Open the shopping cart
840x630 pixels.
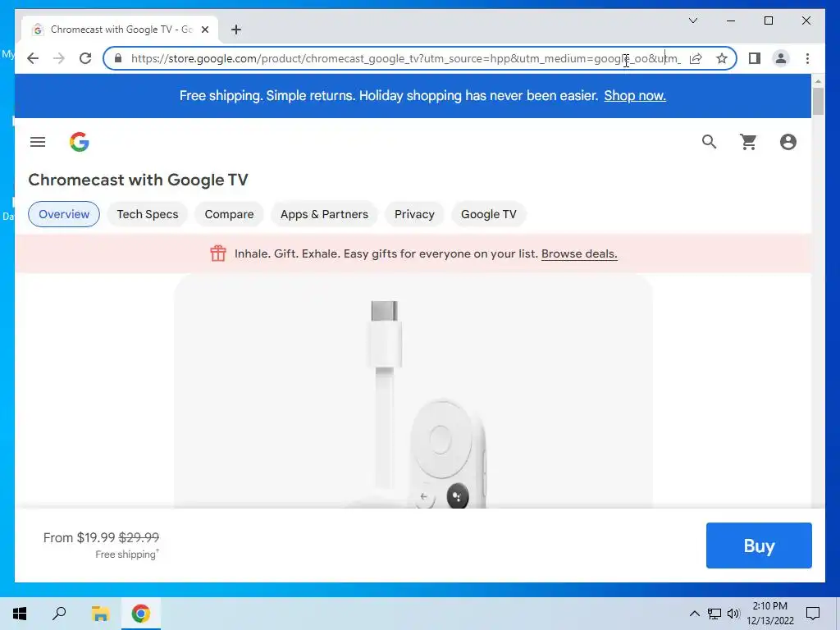[748, 142]
